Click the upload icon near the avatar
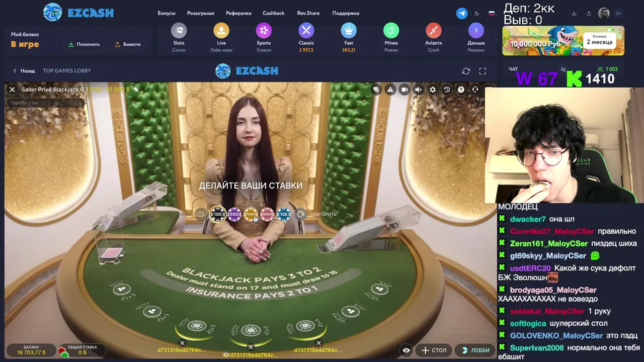This screenshot has width=644, height=362. (589, 14)
